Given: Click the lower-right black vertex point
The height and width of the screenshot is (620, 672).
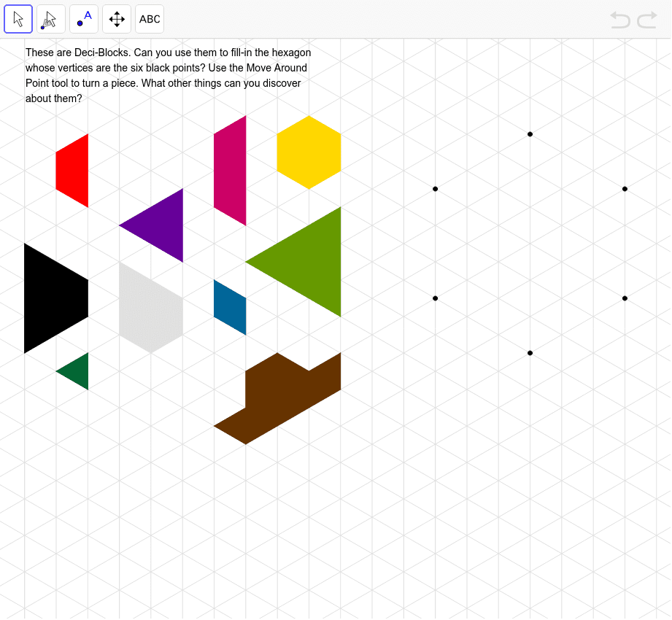Looking at the screenshot, I should [x=625, y=298].
